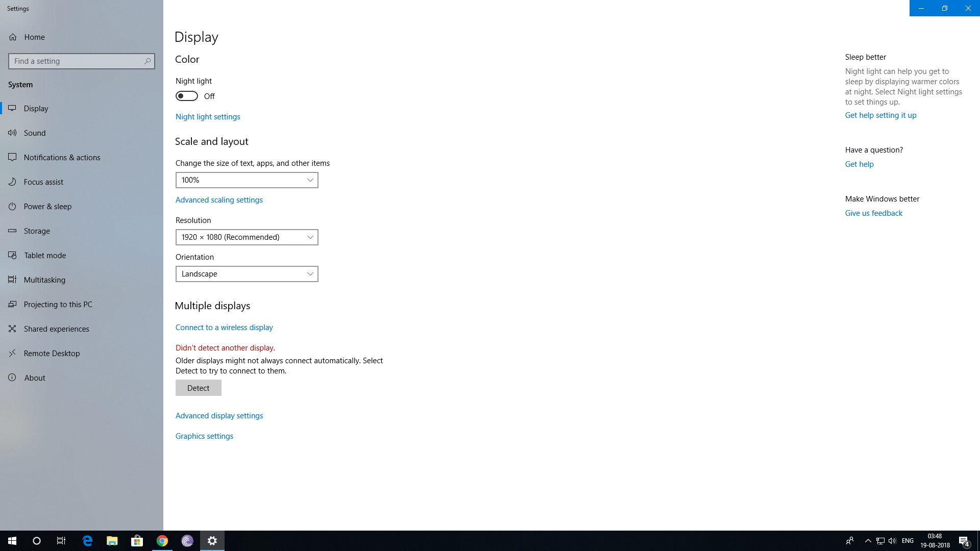Click the Tablet mode icon
Screen dimensions: 980x551
(12, 256)
